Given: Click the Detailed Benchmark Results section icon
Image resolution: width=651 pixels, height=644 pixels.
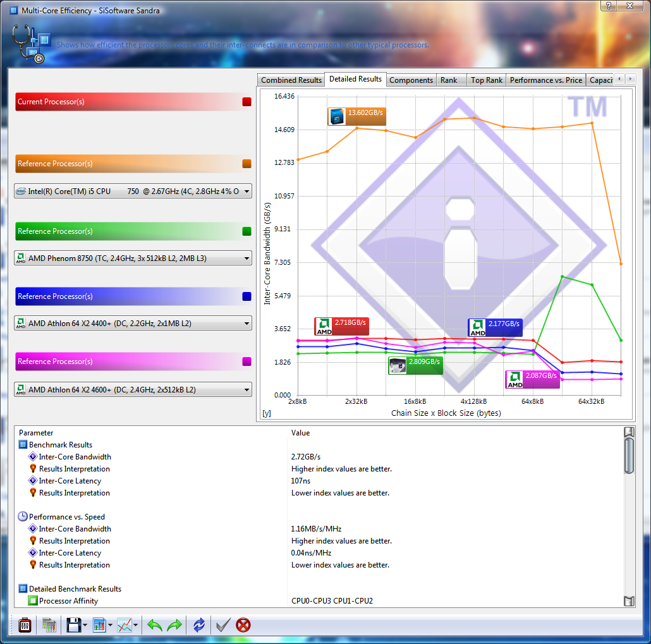Looking at the screenshot, I should (23, 589).
